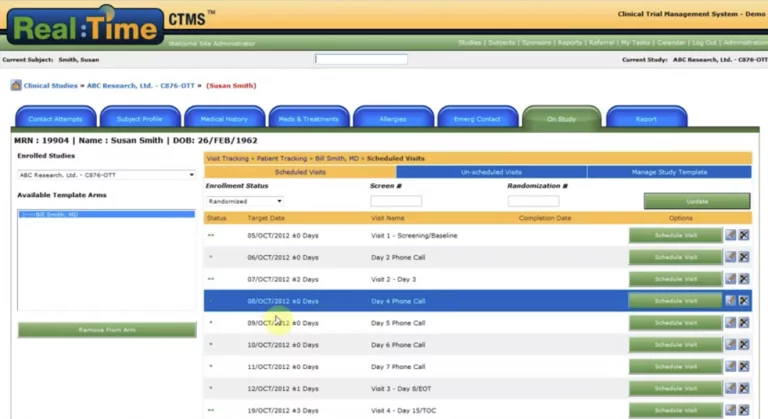
Task: Schedule Visit for Day 7 Phone Call
Action: [x=675, y=366]
